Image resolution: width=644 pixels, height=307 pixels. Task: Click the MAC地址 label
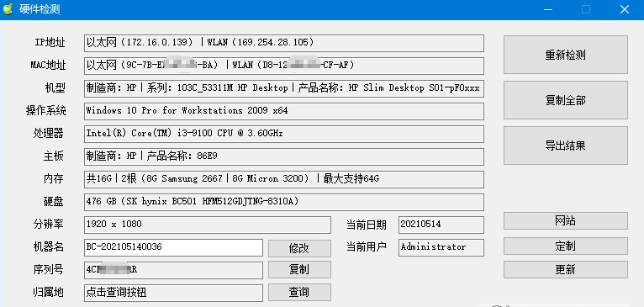[x=48, y=65]
